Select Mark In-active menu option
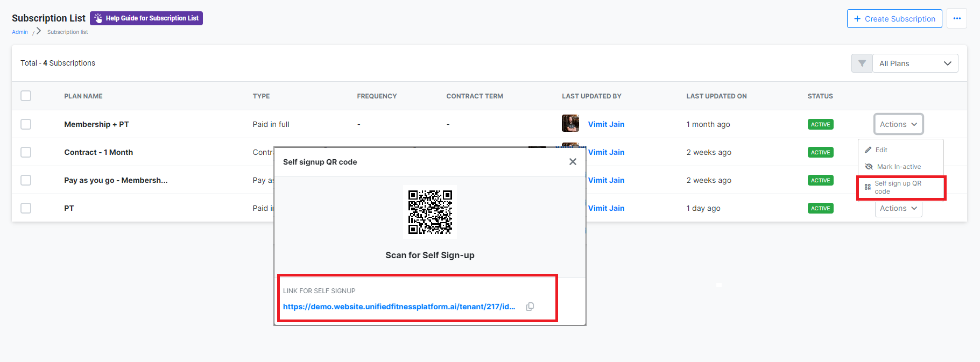 pos(898,167)
